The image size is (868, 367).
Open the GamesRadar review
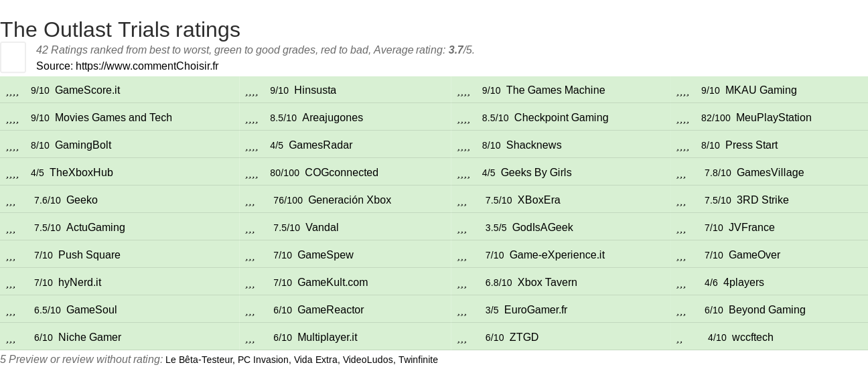[x=320, y=145]
